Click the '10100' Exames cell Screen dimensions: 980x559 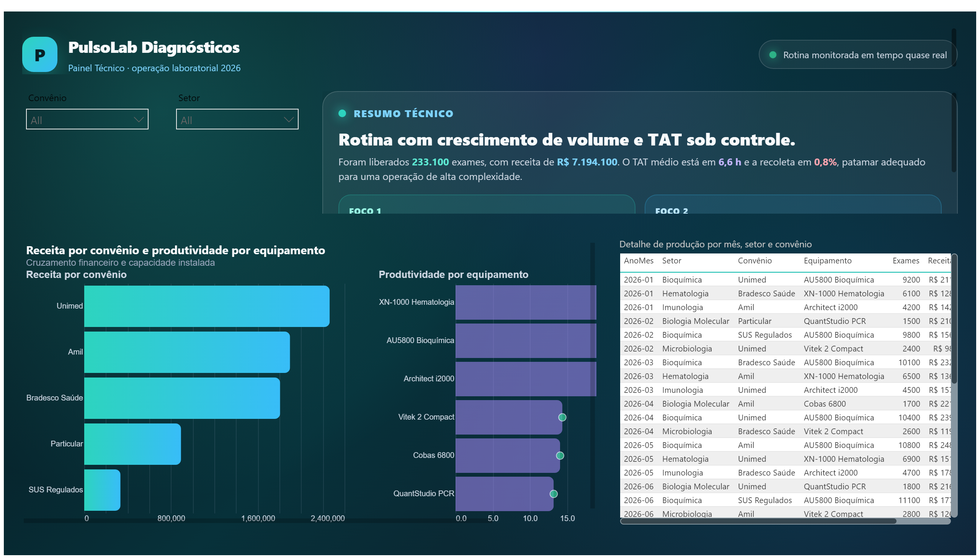coord(909,363)
